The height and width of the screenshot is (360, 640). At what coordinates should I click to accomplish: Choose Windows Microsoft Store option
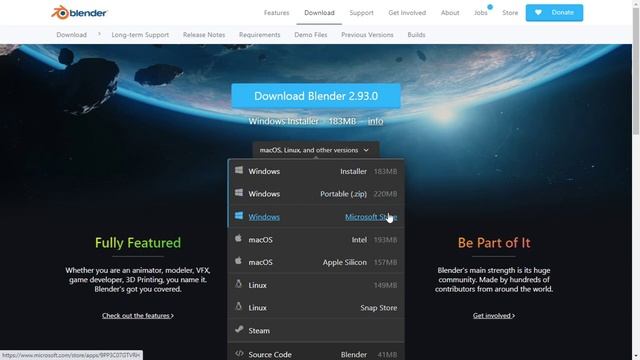(x=316, y=217)
